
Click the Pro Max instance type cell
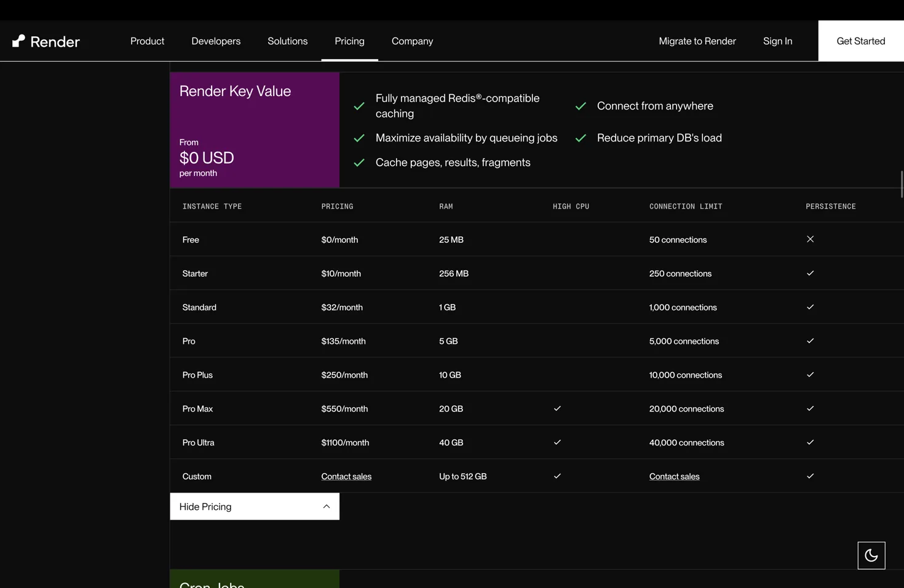[x=197, y=409]
